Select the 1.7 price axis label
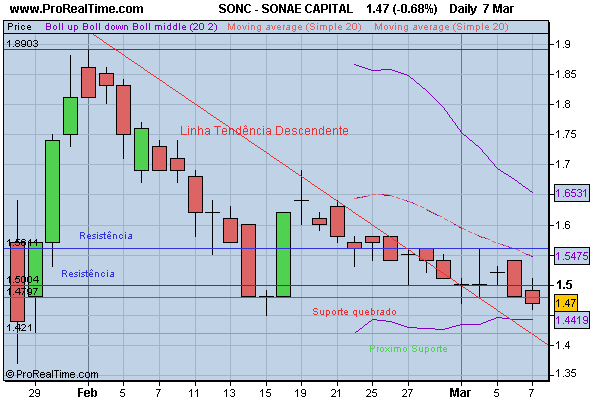This screenshot has width=600, height=400. 562,165
